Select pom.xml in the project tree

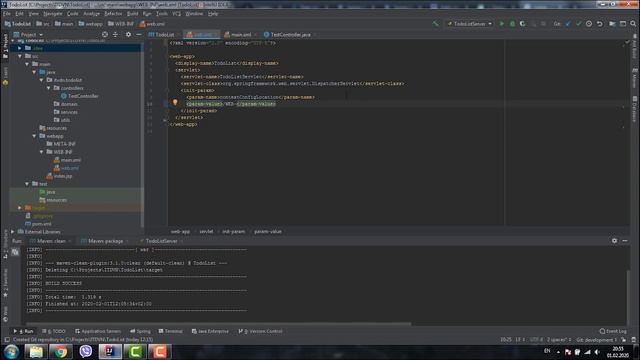(x=38, y=224)
